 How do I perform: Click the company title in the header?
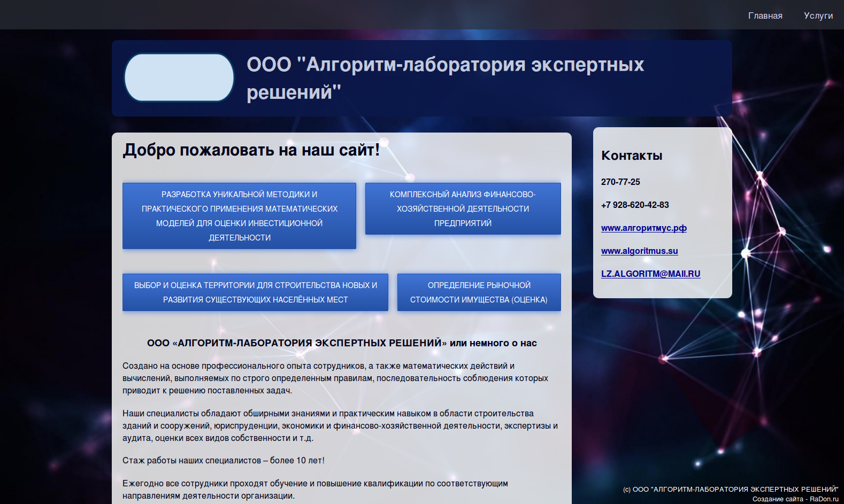(444, 78)
